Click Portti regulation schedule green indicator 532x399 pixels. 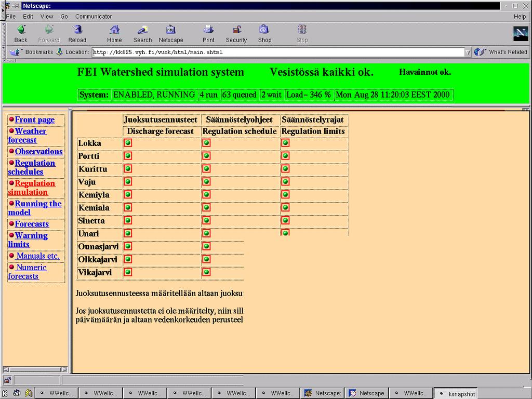click(206, 156)
